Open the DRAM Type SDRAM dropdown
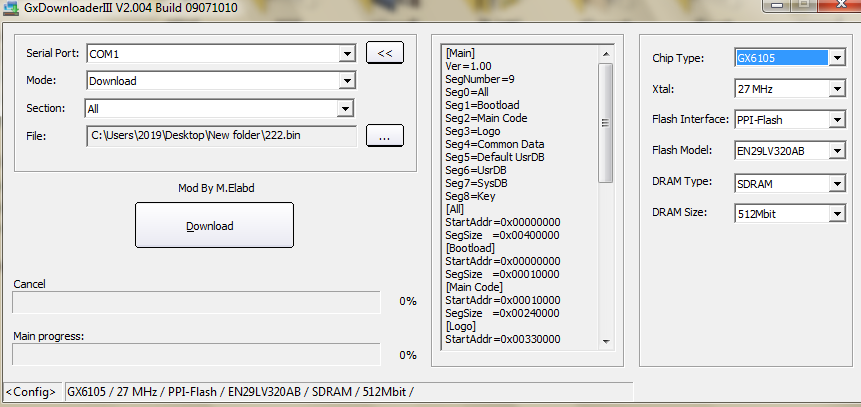This screenshot has width=861, height=407. click(837, 183)
